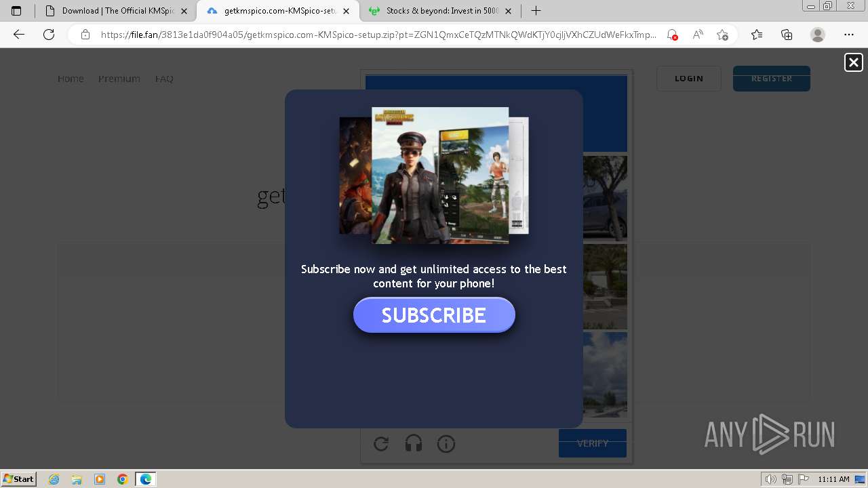Reload the page with the refresh icon

click(x=49, y=35)
